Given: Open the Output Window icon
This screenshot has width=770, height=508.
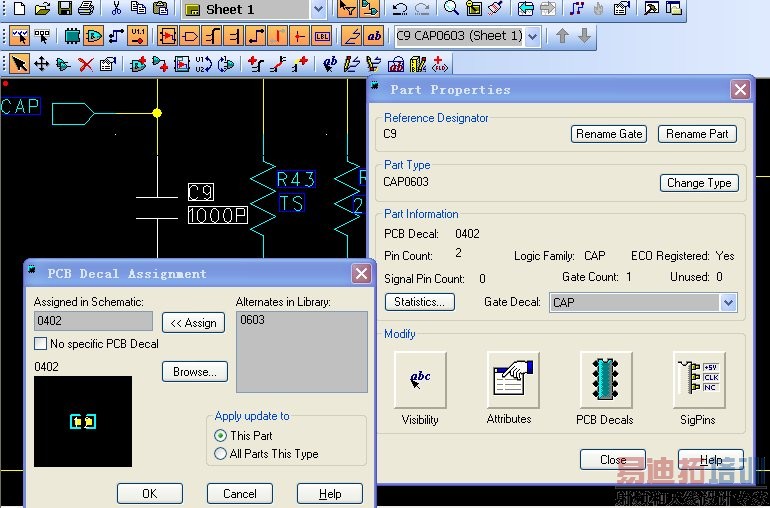Looking at the screenshot, I should tap(652, 8).
